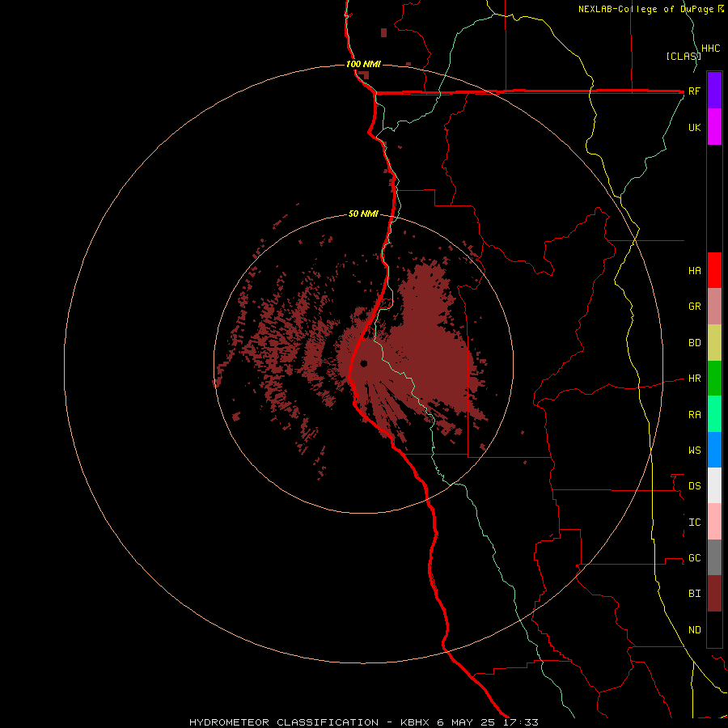Image resolution: width=728 pixels, height=728 pixels.
Task: Click the HR label beside the legend
Action: tap(694, 379)
